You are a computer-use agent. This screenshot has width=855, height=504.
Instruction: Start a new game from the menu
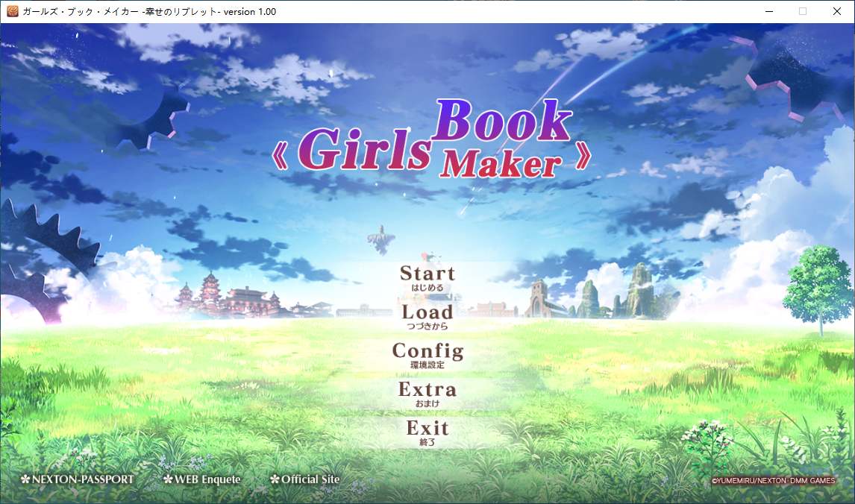[427, 277]
